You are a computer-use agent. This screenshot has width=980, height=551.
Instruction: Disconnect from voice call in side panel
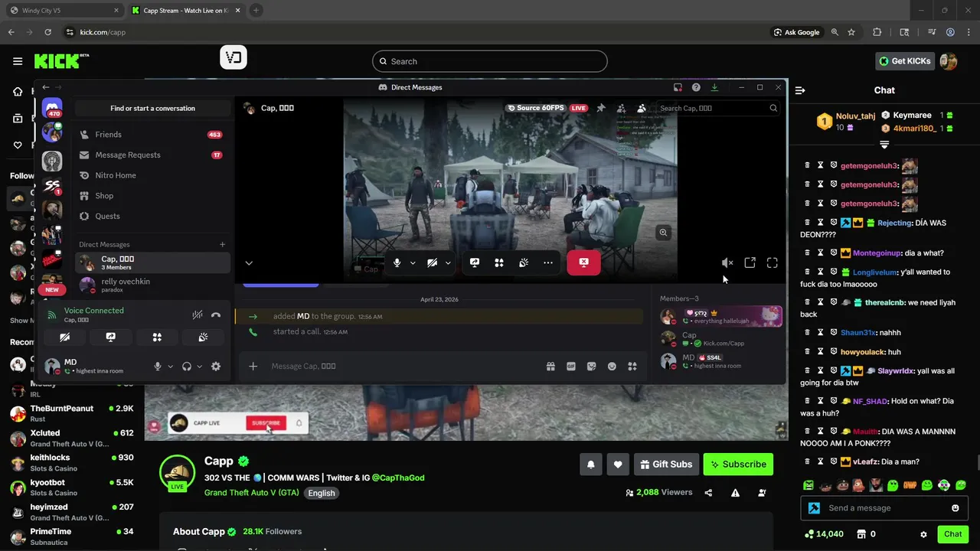click(216, 315)
